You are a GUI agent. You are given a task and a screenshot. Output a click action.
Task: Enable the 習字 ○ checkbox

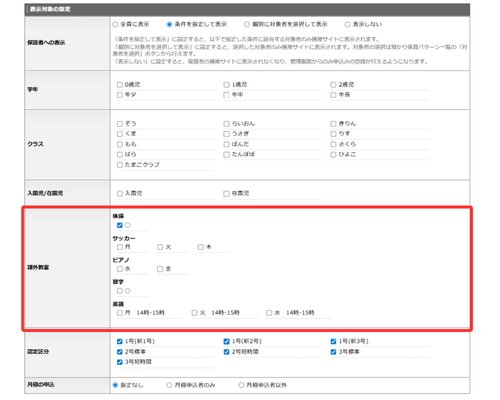120,291
